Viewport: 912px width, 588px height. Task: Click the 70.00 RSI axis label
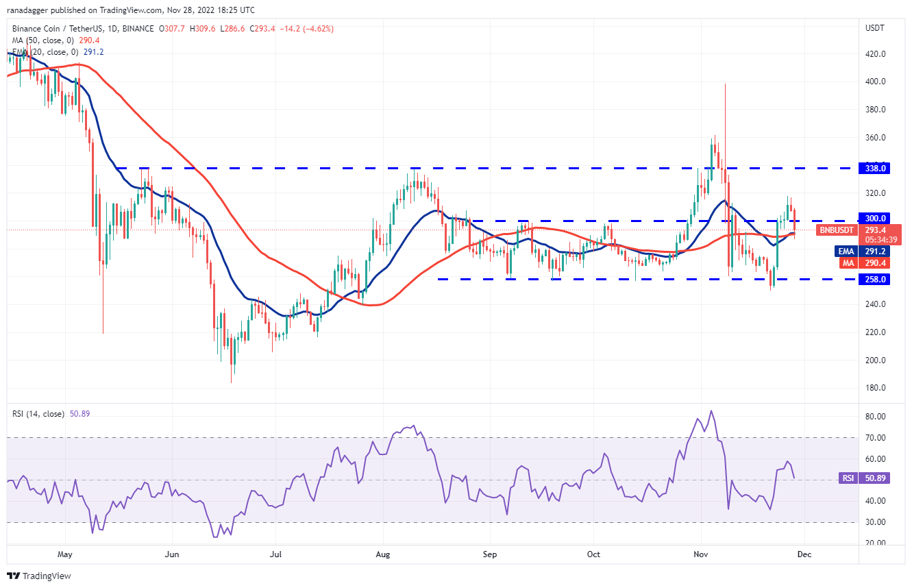pos(874,437)
